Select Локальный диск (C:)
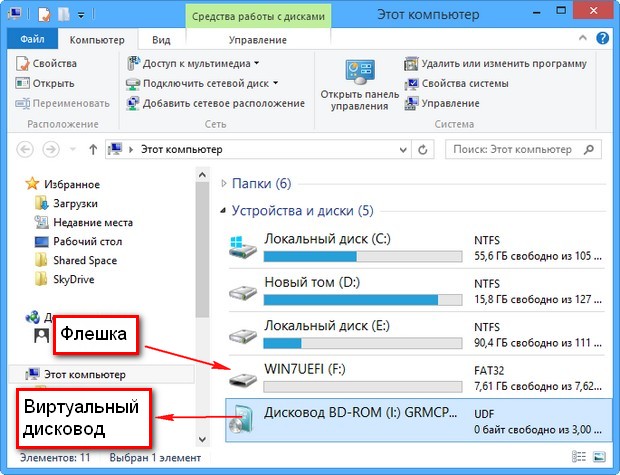620x475 pixels. 415,247
